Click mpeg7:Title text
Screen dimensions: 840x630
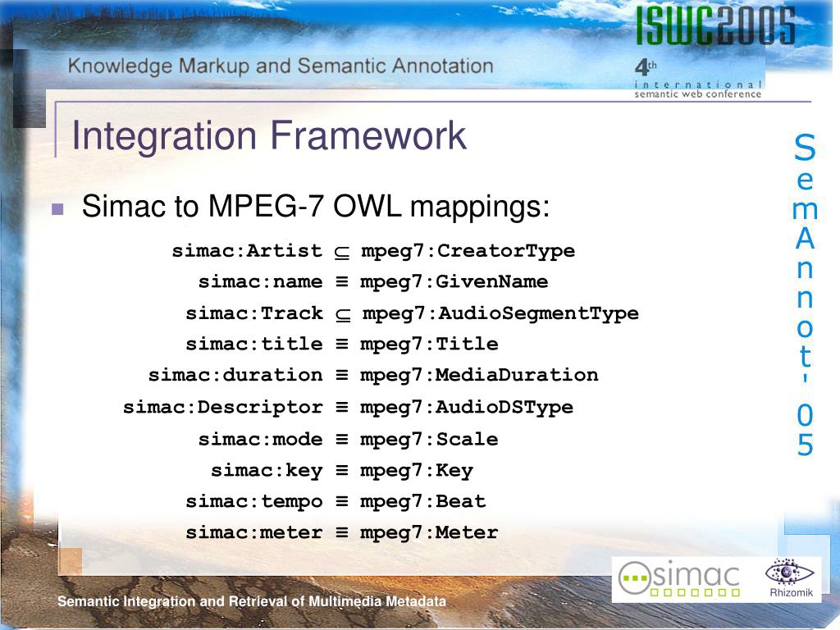[x=429, y=344]
